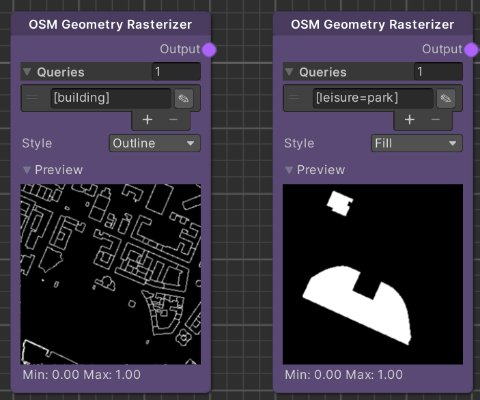Viewport: 480px width, 400px height.
Task: Click the edit icon beside [leisure=park] query
Action: 446,98
